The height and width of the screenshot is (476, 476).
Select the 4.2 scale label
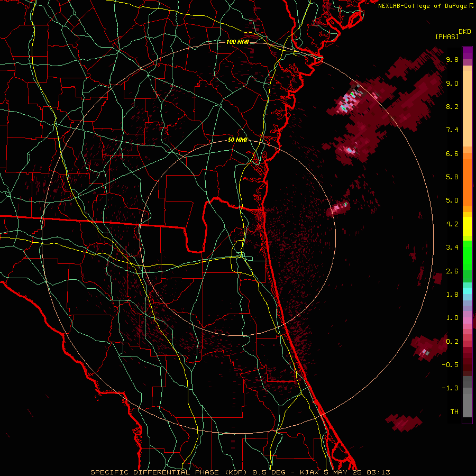pyautogui.click(x=452, y=224)
